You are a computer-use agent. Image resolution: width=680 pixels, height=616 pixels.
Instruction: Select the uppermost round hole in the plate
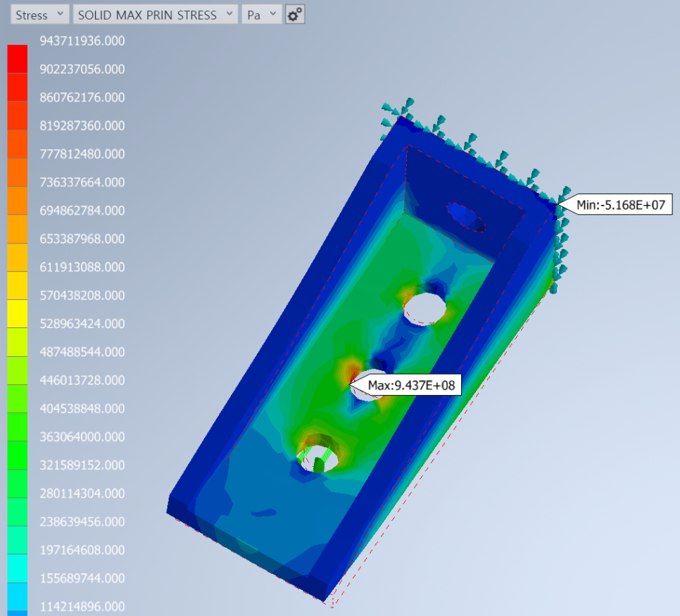(426, 308)
